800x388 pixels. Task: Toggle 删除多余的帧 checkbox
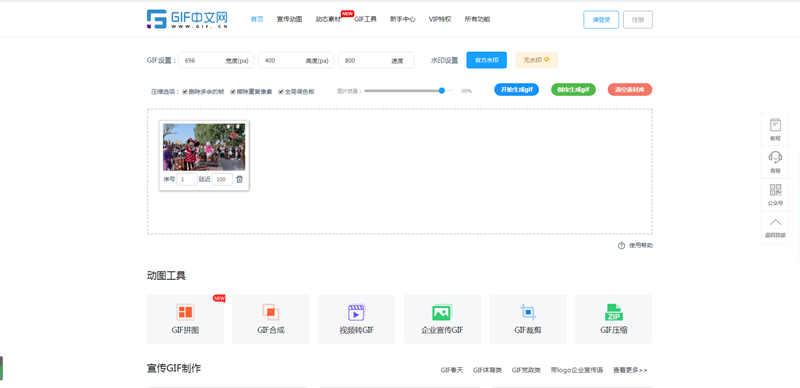pos(185,92)
